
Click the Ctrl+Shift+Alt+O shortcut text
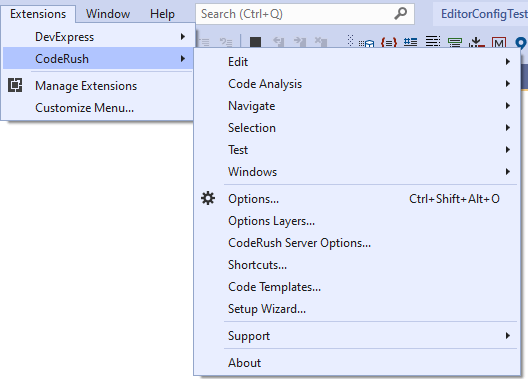(454, 199)
